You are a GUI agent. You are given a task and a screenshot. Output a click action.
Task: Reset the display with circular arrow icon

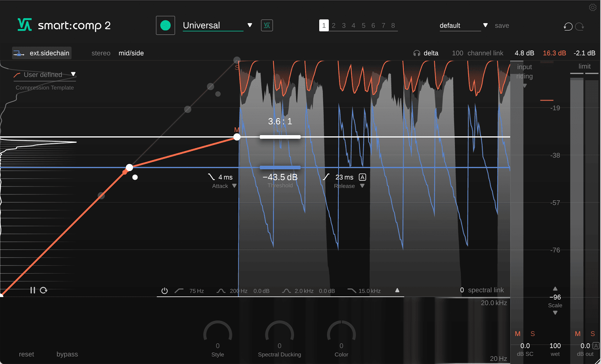point(43,290)
